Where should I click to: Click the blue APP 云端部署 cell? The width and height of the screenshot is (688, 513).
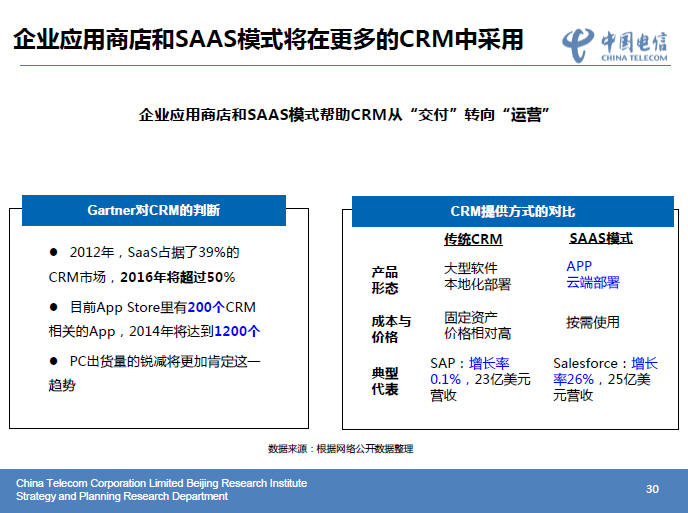click(593, 274)
